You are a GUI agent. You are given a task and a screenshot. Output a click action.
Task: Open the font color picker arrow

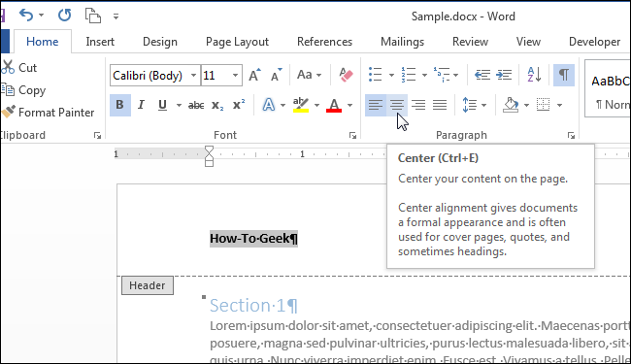coord(349,106)
